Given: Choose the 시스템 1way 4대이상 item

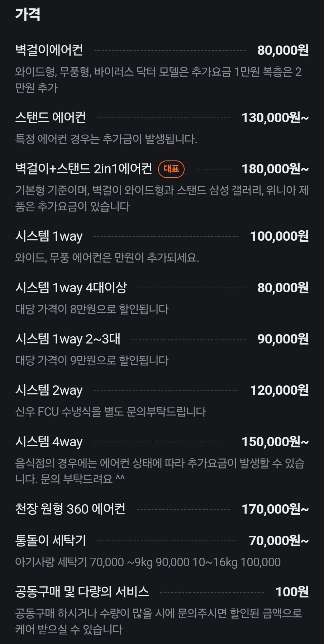Looking at the screenshot, I should (x=71, y=287).
